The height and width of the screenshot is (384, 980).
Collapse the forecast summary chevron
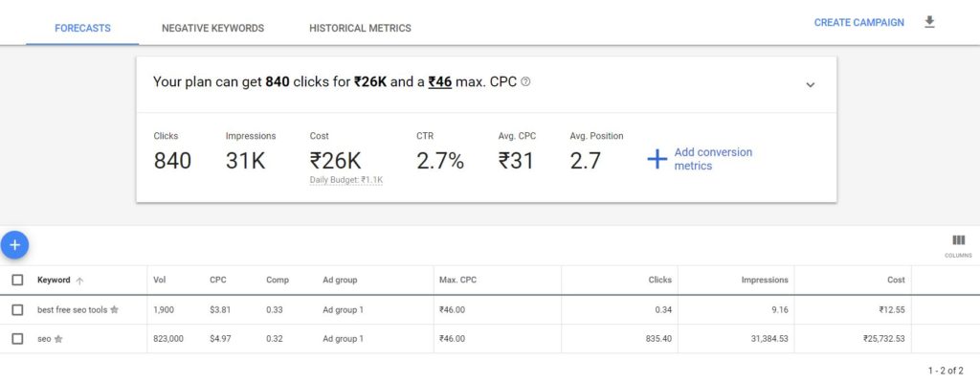(x=810, y=85)
